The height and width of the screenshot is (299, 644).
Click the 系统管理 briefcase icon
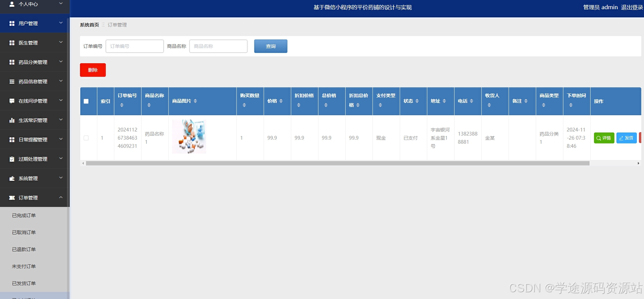pos(12,178)
